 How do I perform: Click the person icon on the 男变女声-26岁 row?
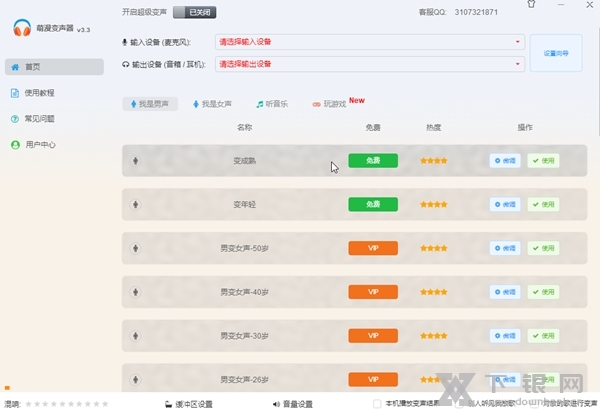[135, 379]
